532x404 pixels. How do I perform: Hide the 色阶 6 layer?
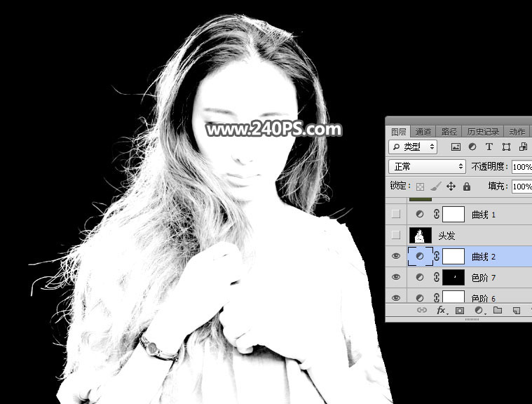pos(396,297)
